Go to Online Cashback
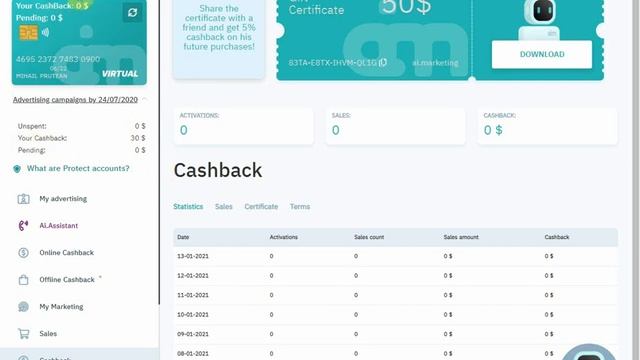The width and height of the screenshot is (640, 360). [67, 253]
